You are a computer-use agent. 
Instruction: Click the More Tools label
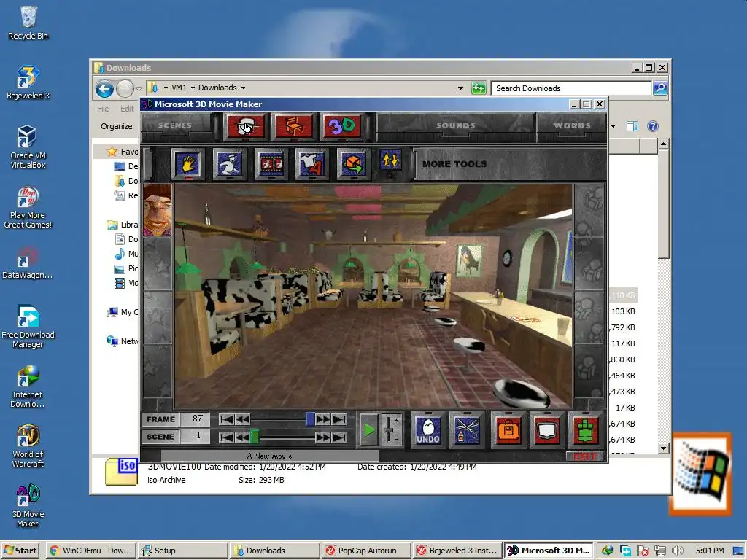454,164
